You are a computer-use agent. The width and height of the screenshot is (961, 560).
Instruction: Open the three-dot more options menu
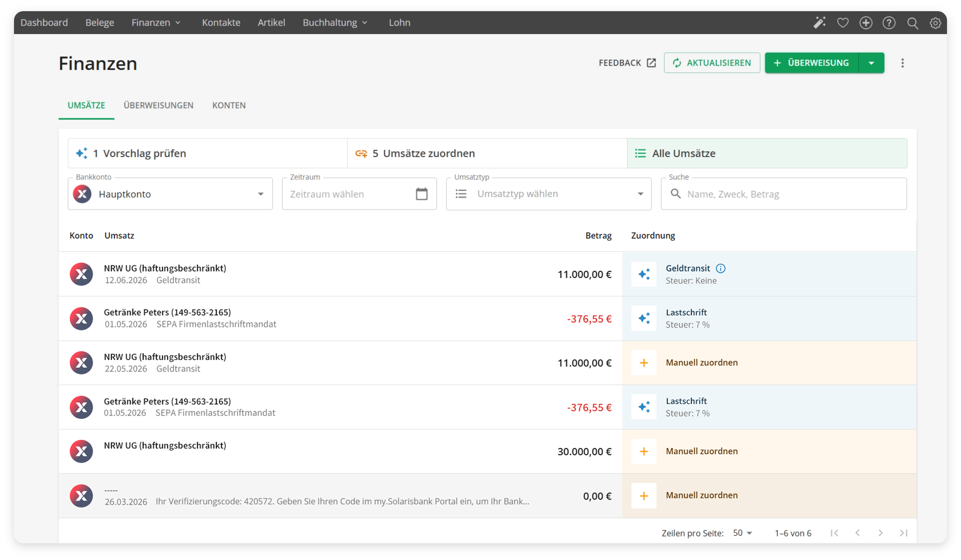902,63
